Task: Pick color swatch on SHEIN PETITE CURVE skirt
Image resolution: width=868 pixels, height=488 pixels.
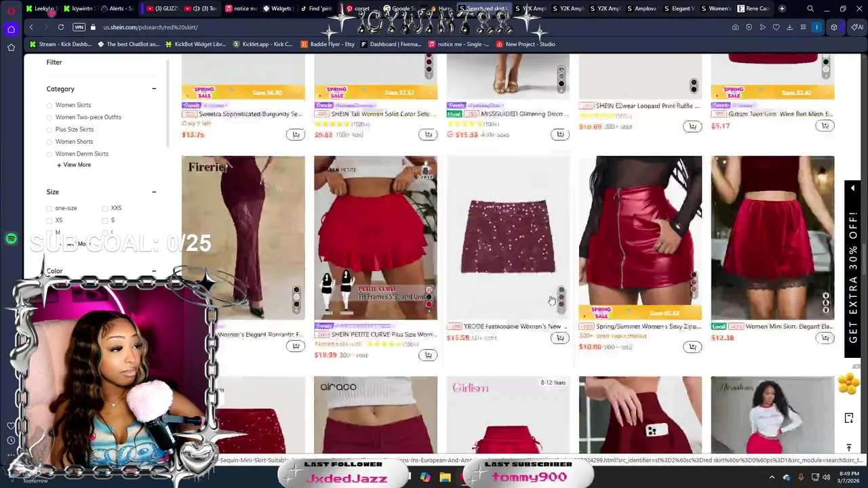Action: (x=429, y=297)
